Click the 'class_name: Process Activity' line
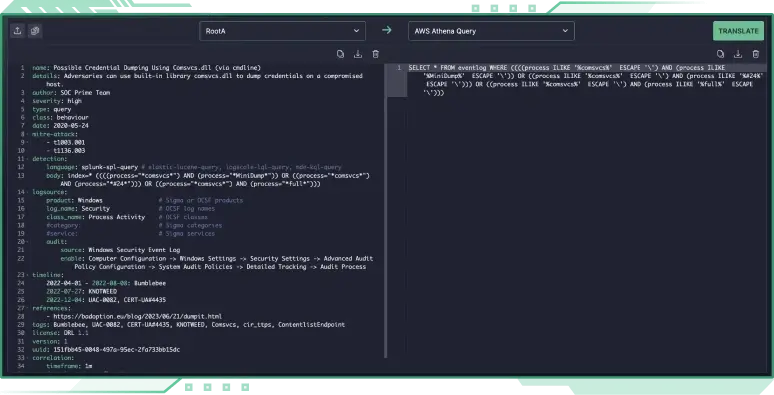The height and width of the screenshot is (395, 774). click(95, 217)
